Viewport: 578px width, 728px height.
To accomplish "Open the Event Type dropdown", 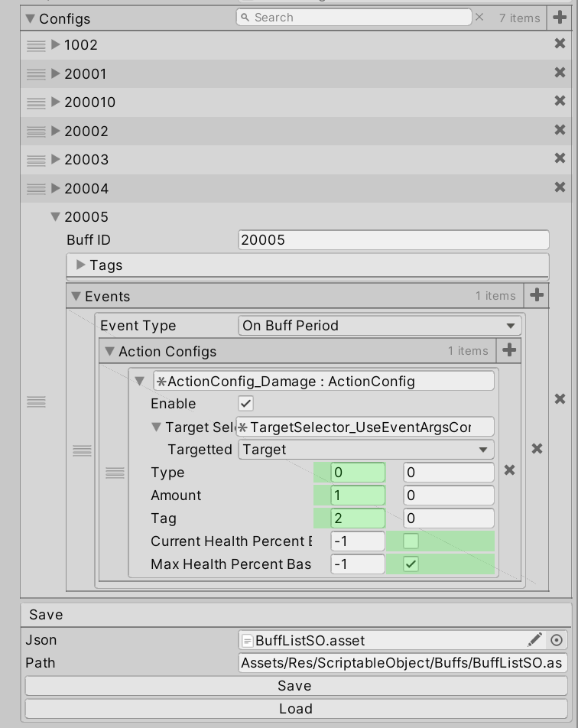I will click(x=380, y=326).
